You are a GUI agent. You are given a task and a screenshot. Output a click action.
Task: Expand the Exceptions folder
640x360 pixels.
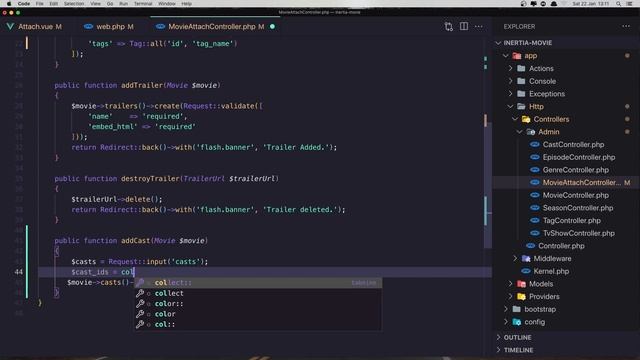[x=510, y=93]
